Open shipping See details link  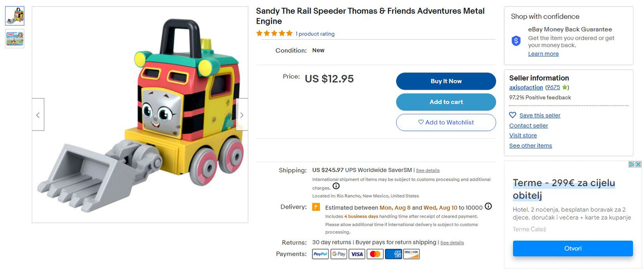(x=428, y=171)
